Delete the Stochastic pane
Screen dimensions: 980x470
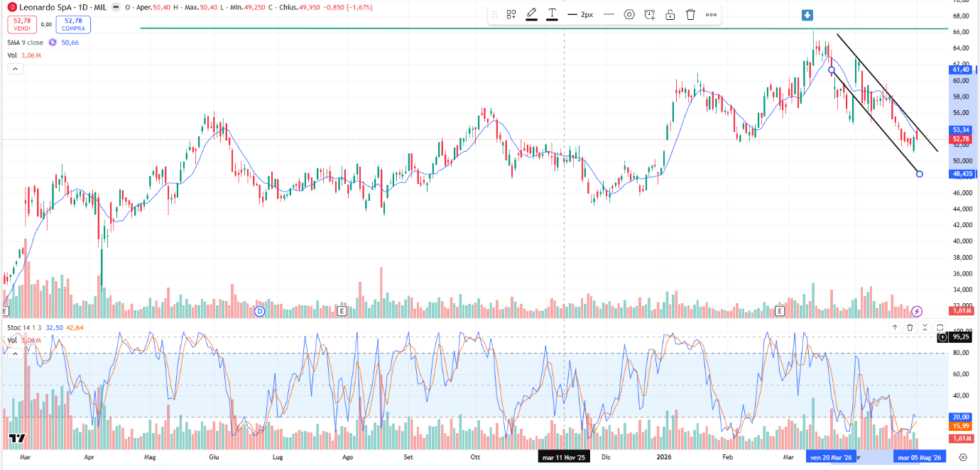(910, 327)
